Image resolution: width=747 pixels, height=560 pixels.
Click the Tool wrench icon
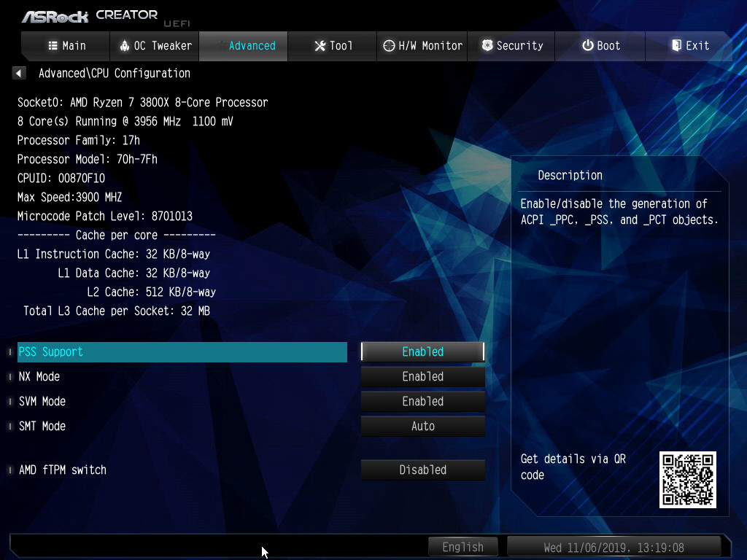coord(320,46)
